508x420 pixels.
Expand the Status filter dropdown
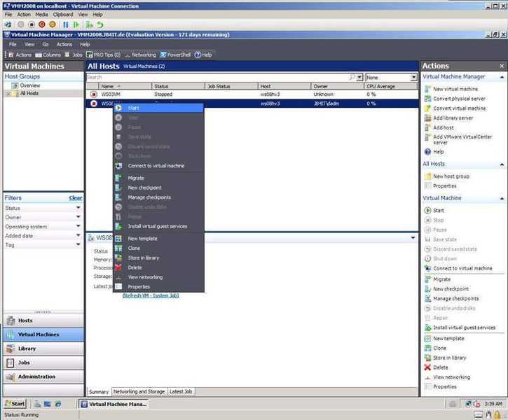(x=78, y=208)
